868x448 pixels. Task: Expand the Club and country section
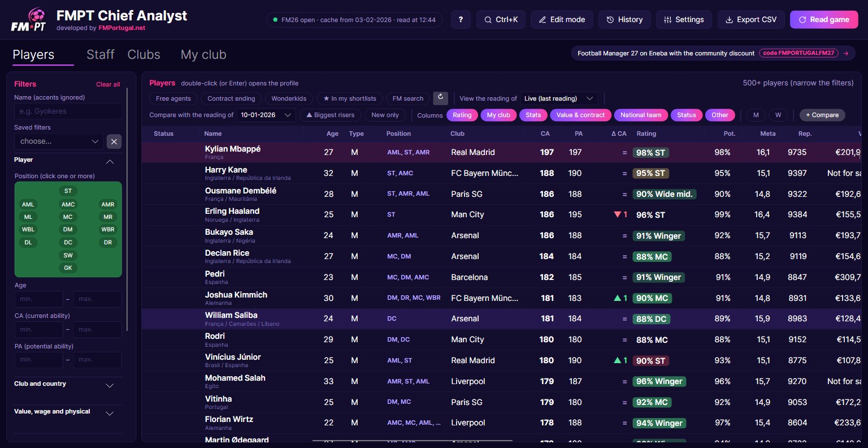pyautogui.click(x=68, y=384)
